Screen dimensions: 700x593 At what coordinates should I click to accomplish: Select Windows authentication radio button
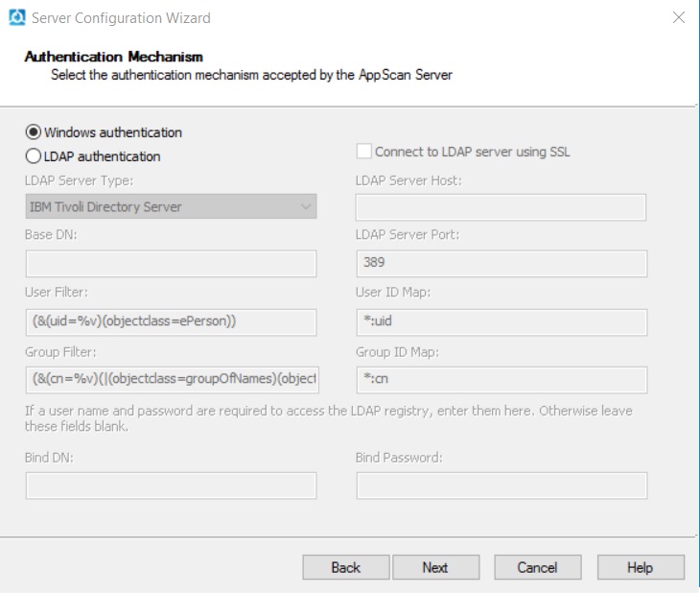point(34,132)
